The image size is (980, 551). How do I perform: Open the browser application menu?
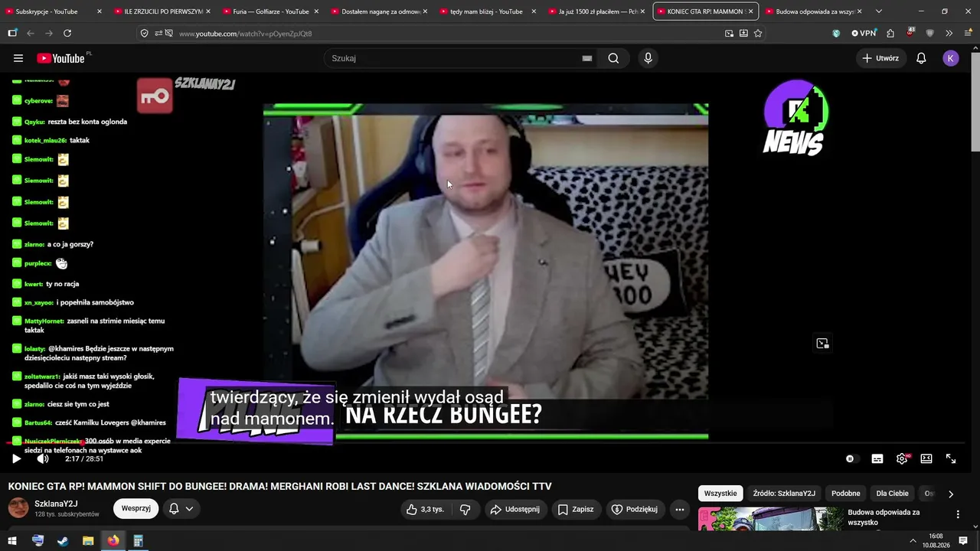click(967, 33)
